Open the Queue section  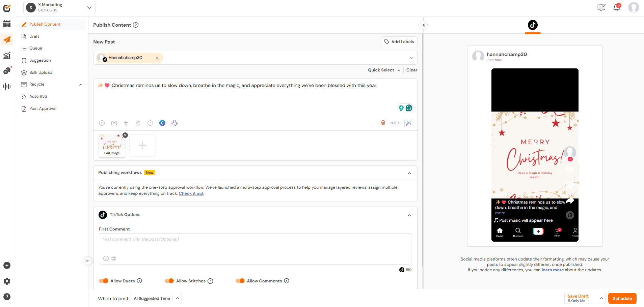(35, 48)
